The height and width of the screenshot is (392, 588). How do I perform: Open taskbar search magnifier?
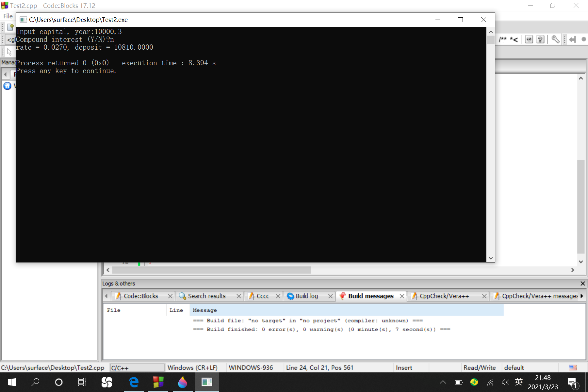tap(35, 382)
